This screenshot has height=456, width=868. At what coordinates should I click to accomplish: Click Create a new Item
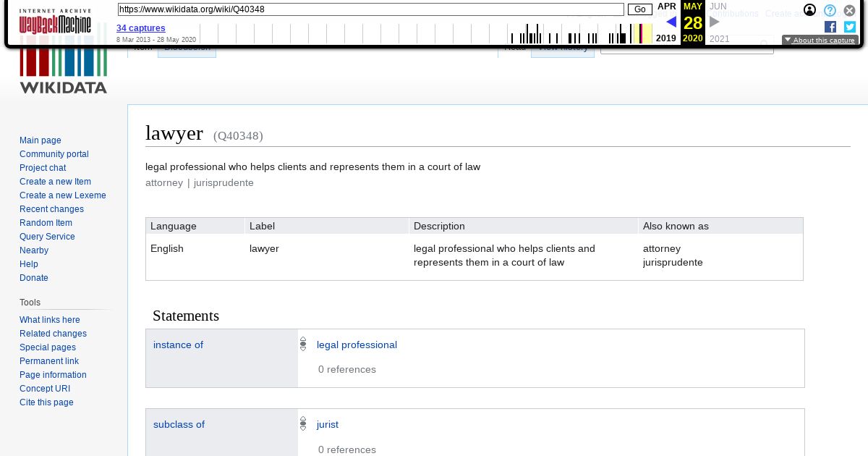[56, 182]
